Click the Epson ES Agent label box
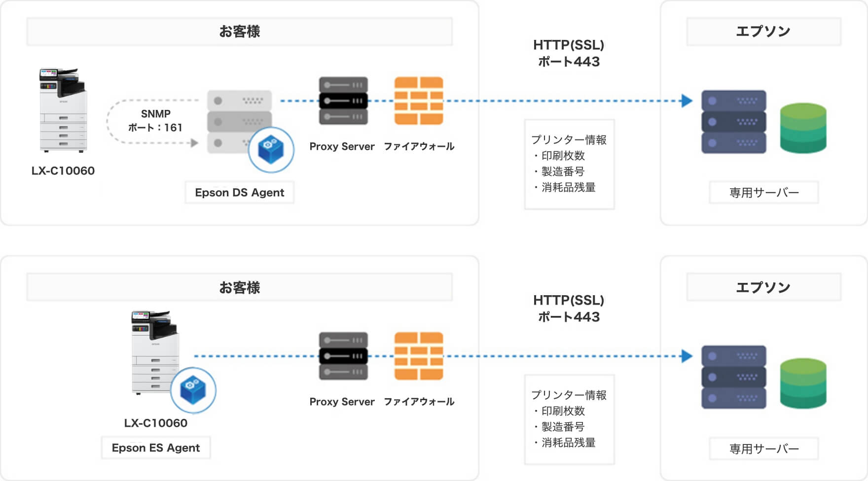The height and width of the screenshot is (481, 868). click(156, 447)
